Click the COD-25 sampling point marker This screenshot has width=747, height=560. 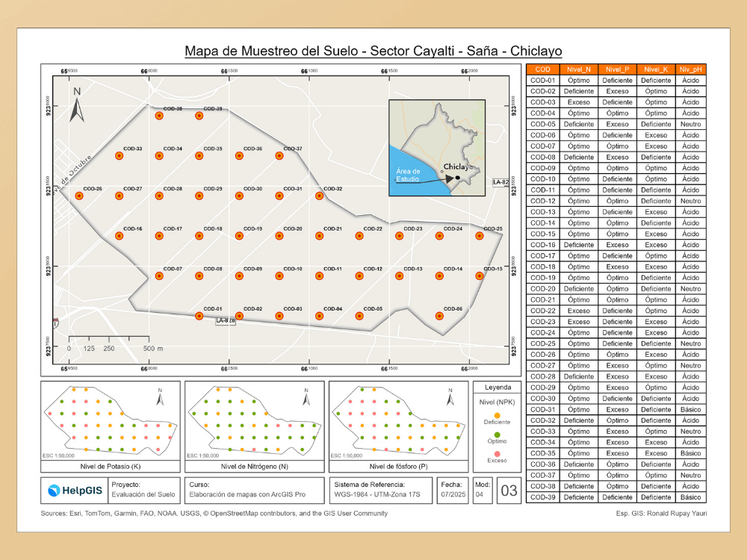click(x=480, y=236)
